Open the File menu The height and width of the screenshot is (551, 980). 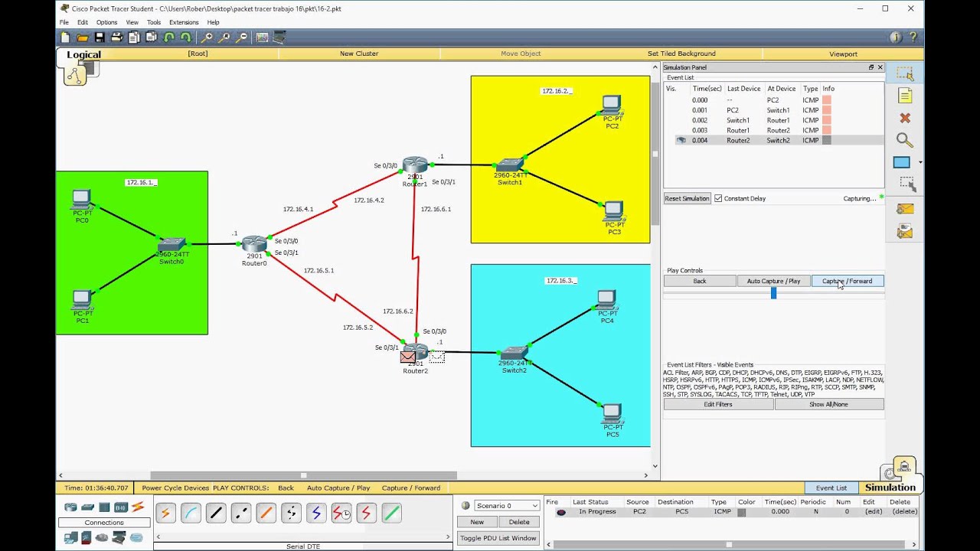[x=64, y=22]
